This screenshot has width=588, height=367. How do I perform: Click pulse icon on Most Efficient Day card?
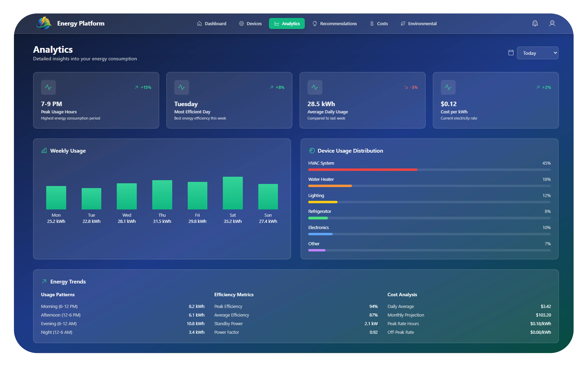pos(181,87)
